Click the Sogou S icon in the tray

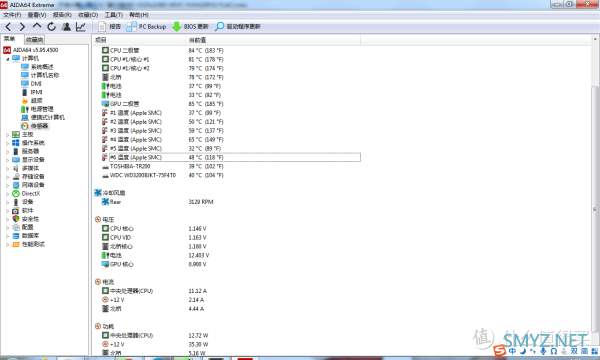click(499, 350)
